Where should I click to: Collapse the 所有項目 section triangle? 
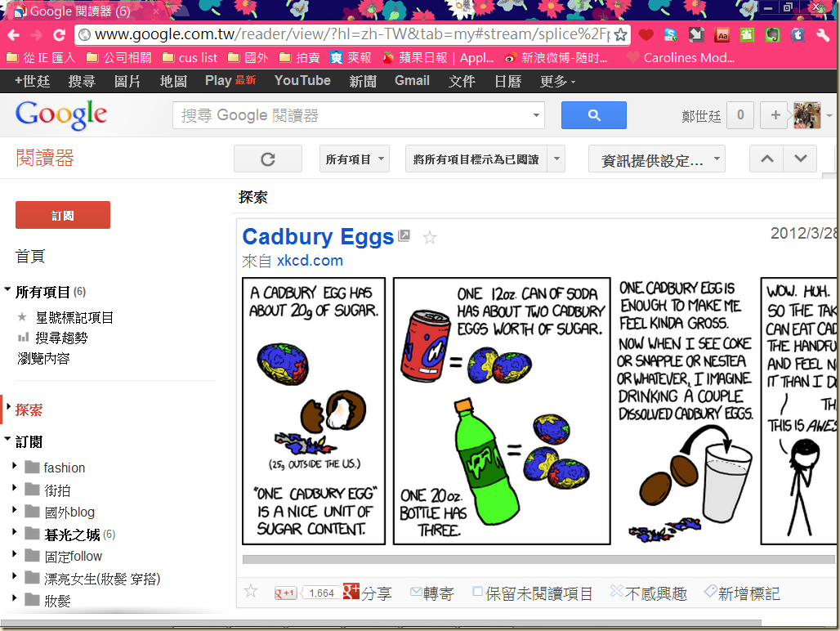pyautogui.click(x=7, y=290)
